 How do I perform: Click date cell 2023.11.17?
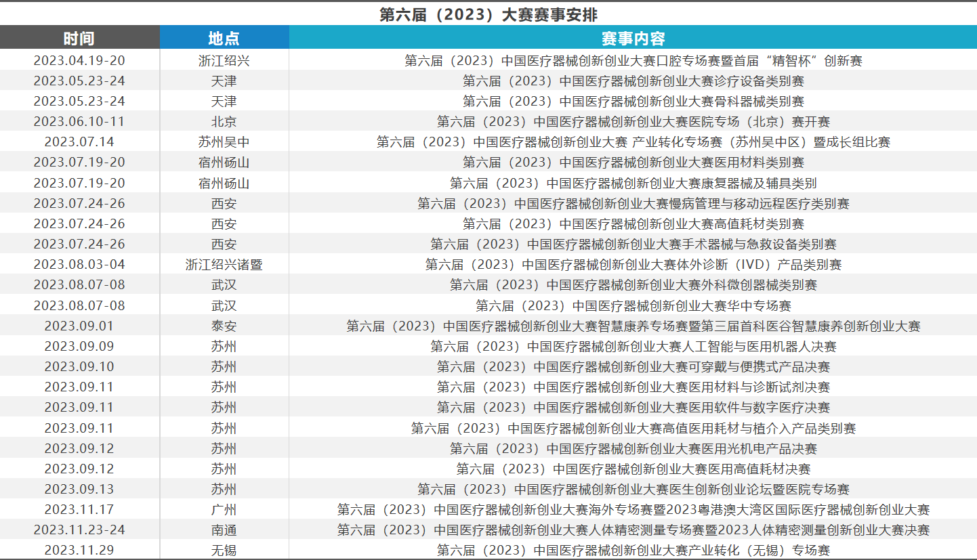click(x=79, y=509)
